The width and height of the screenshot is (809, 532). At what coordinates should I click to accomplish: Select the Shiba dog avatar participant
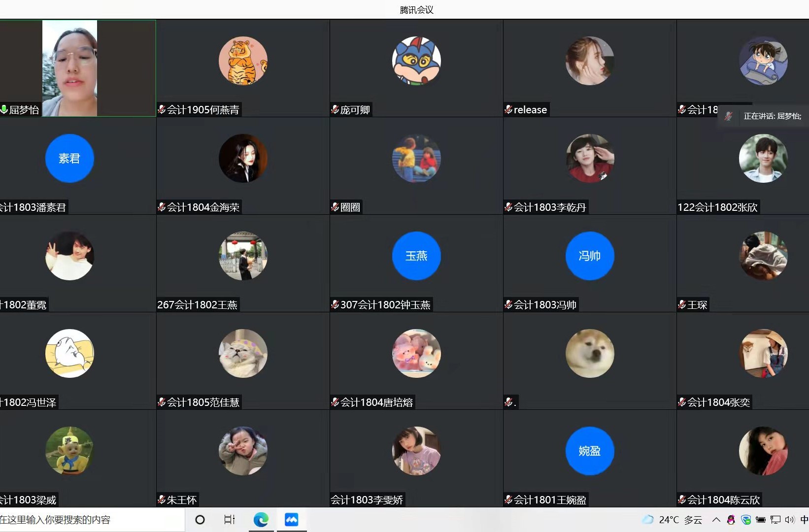coord(590,353)
